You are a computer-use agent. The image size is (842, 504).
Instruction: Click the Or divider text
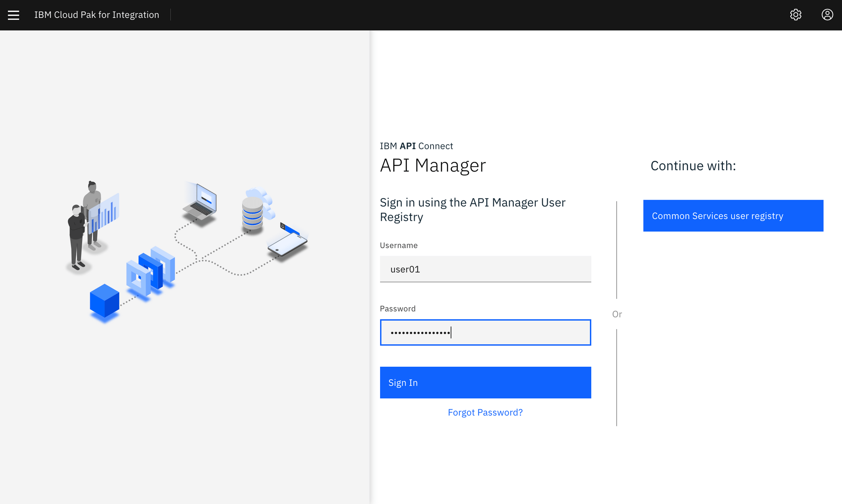click(617, 314)
